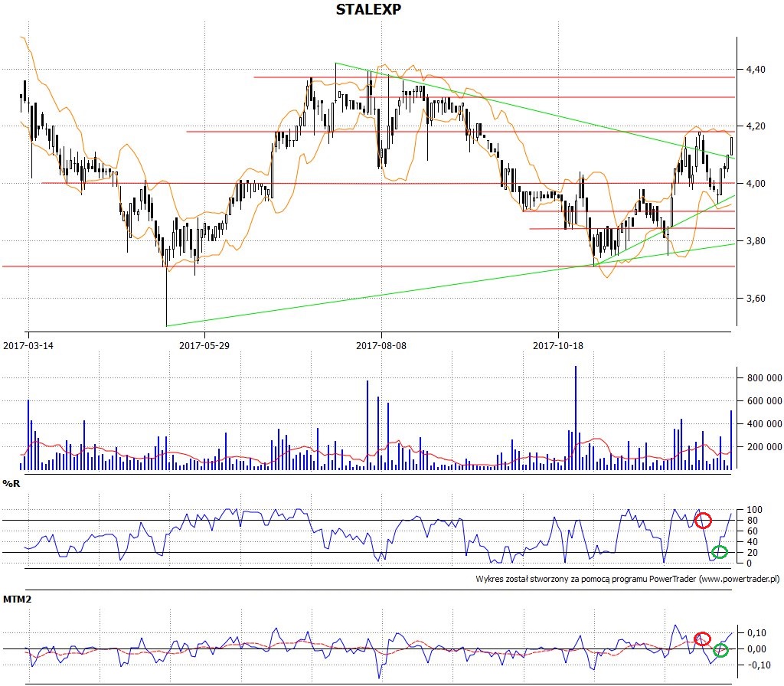Click the red circle marker on %R panel
Screen dimensions: 784x686
(x=703, y=520)
